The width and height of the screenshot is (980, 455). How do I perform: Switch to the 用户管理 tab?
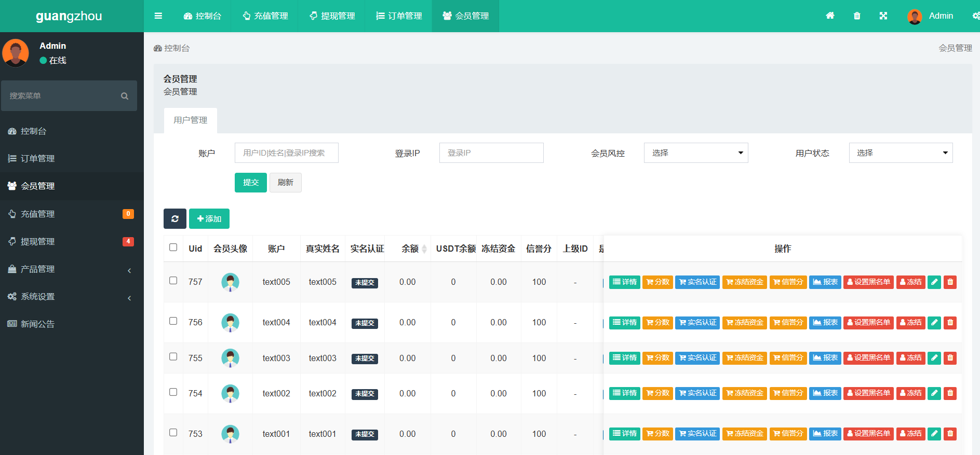pos(190,120)
